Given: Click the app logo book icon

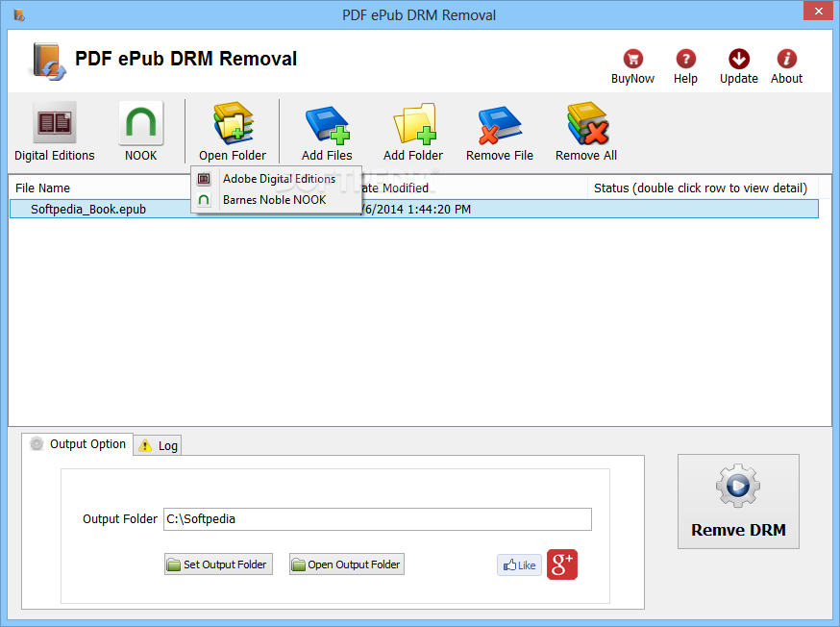Looking at the screenshot, I should point(48,62).
